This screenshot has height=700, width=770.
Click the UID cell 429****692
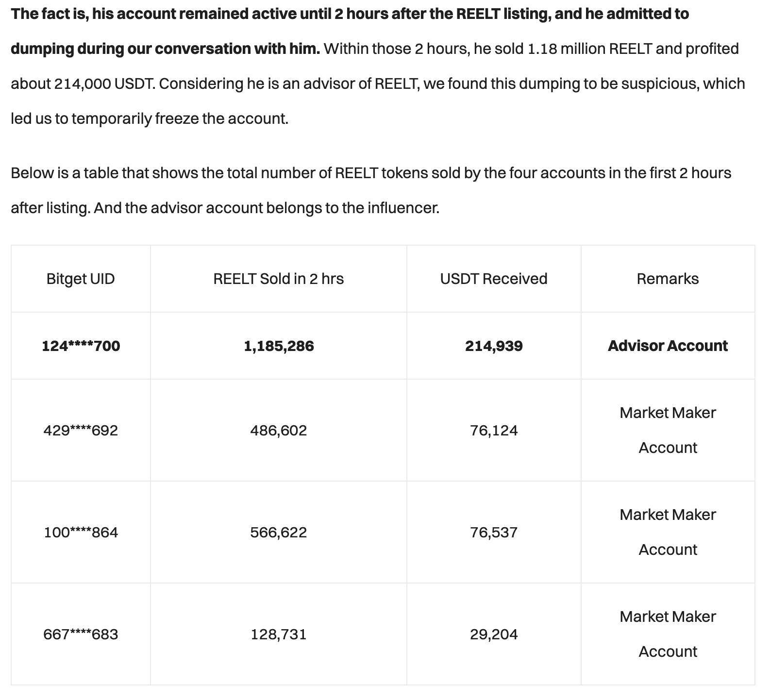point(81,430)
